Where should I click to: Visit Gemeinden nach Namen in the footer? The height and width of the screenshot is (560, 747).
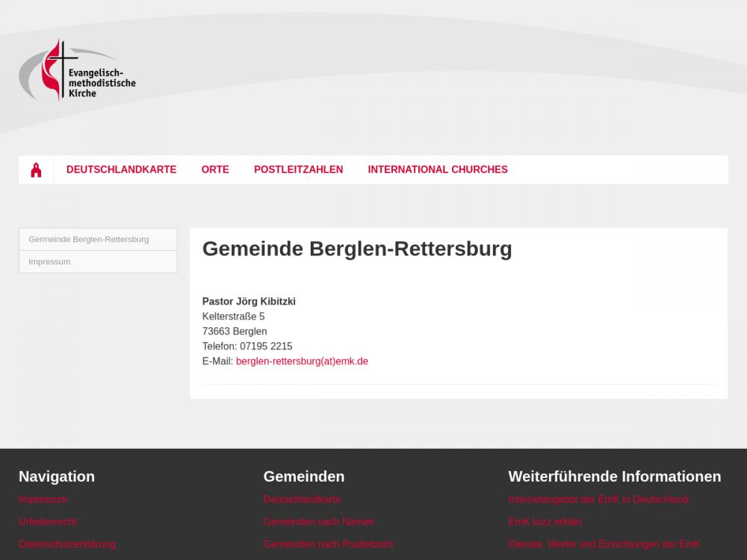coord(318,522)
